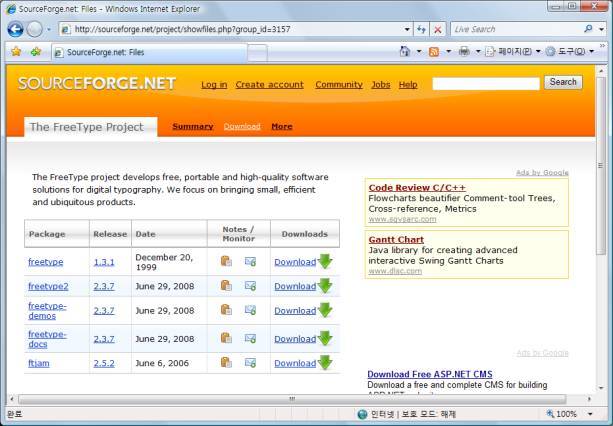Click the freetype-demos package link
The height and width of the screenshot is (426, 613).
(x=47, y=311)
